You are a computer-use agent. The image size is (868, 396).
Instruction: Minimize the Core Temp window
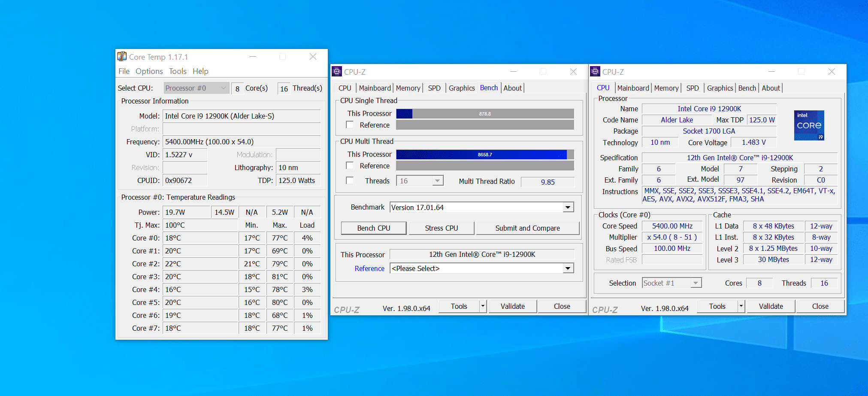[253, 57]
